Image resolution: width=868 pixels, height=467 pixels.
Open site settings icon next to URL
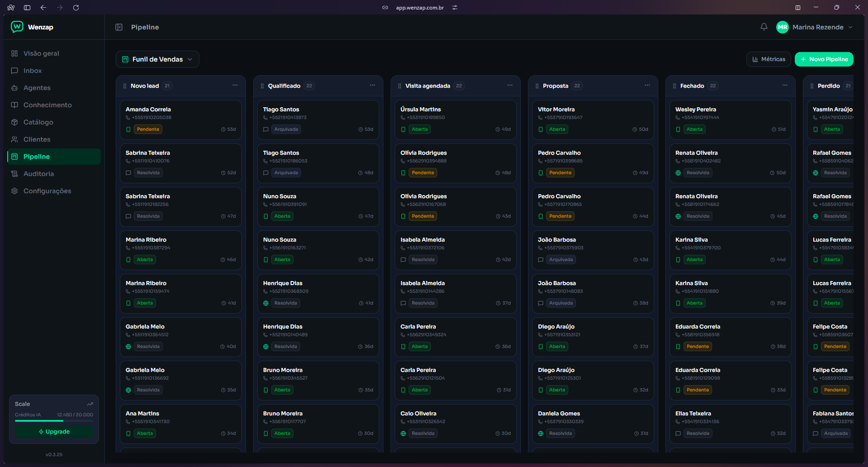coord(455,7)
